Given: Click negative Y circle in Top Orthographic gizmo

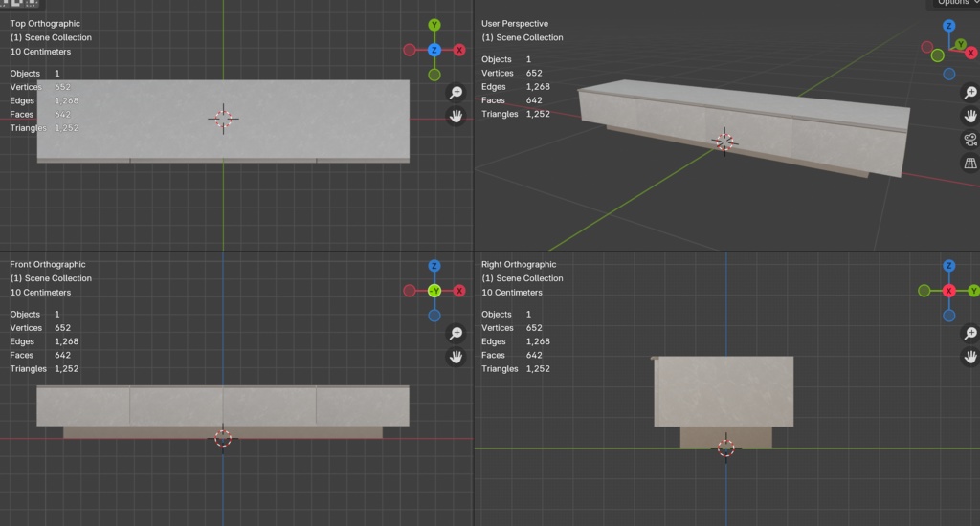Looking at the screenshot, I should point(434,75).
